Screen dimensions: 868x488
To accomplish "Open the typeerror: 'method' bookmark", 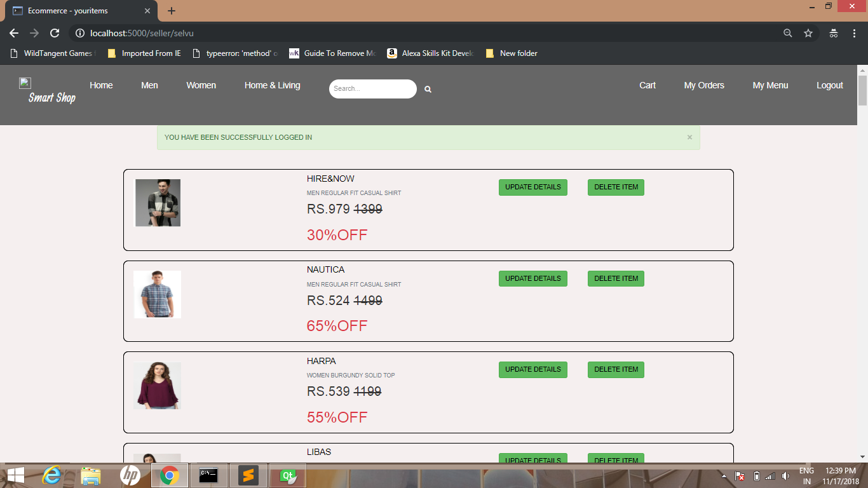I will point(235,53).
